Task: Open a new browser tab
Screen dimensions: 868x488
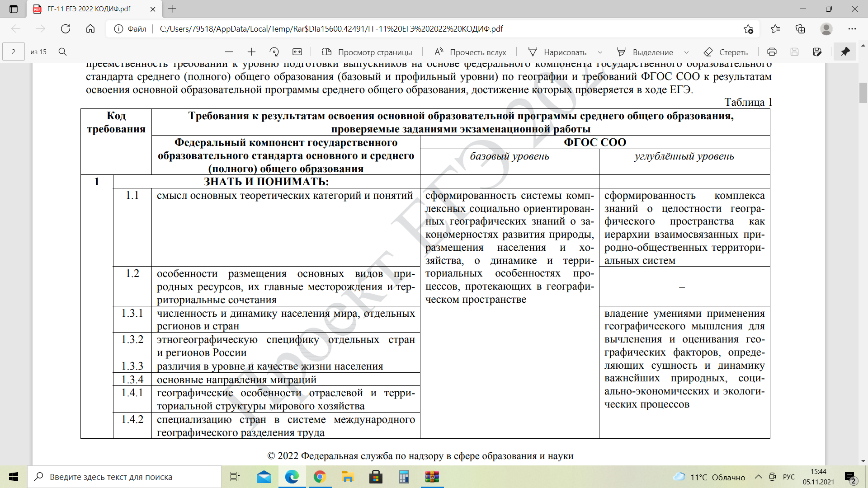Action: (172, 9)
